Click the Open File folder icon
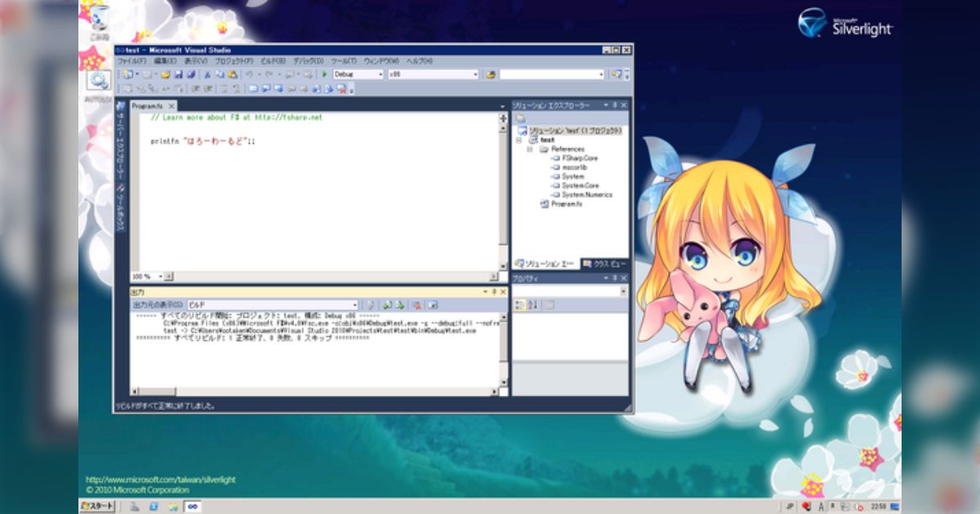The image size is (980, 514). point(166,74)
